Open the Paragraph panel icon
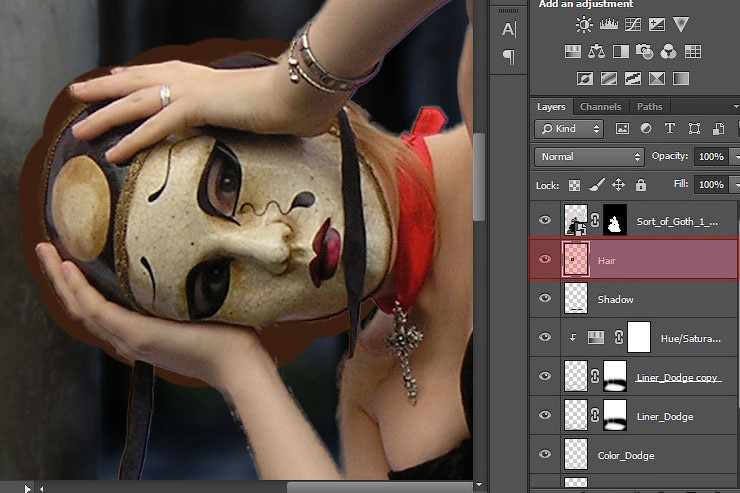Viewport: 740px width, 493px height. tap(508, 57)
